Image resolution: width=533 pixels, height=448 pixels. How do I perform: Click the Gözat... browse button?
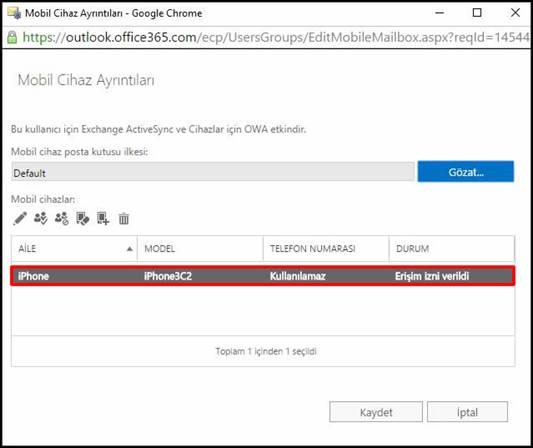(465, 172)
